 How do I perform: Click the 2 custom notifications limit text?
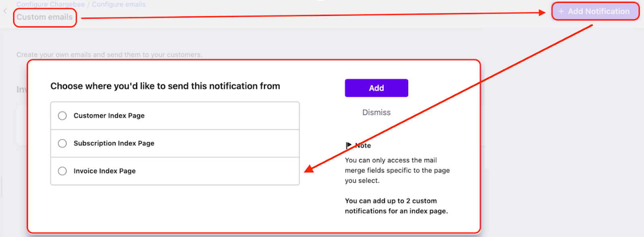pos(396,206)
